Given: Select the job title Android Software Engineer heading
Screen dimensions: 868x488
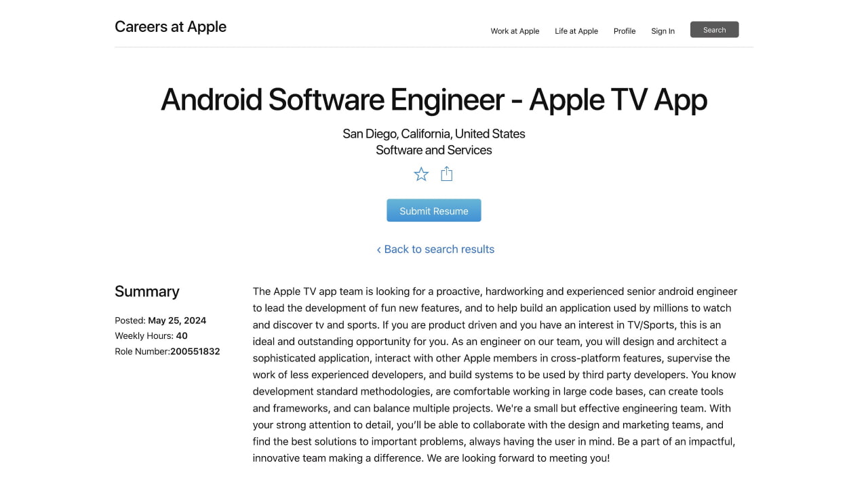Looking at the screenshot, I should click(x=434, y=100).
